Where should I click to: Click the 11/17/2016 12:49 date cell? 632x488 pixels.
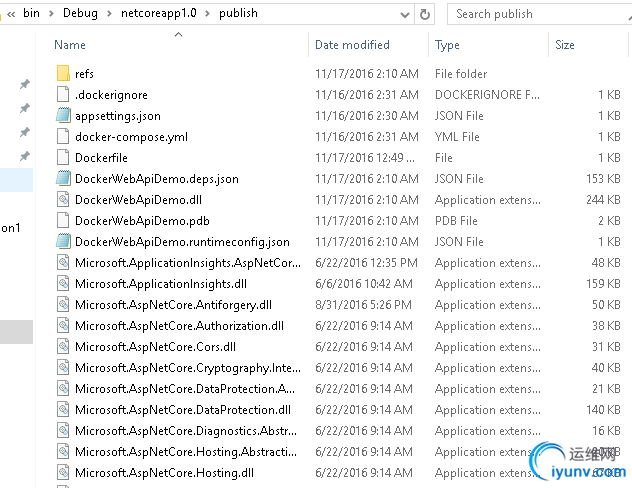(x=365, y=158)
